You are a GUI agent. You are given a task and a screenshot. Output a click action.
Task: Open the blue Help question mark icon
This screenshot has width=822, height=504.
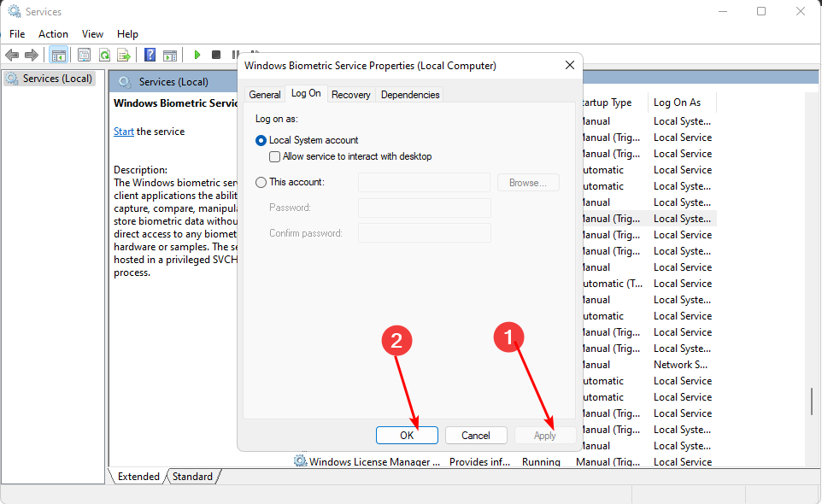(x=150, y=55)
